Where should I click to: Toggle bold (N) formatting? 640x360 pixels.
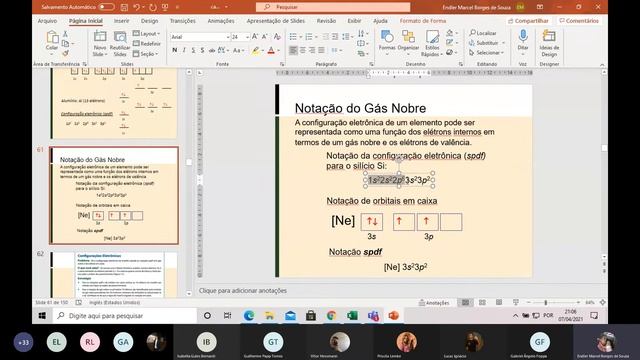[x=175, y=50]
